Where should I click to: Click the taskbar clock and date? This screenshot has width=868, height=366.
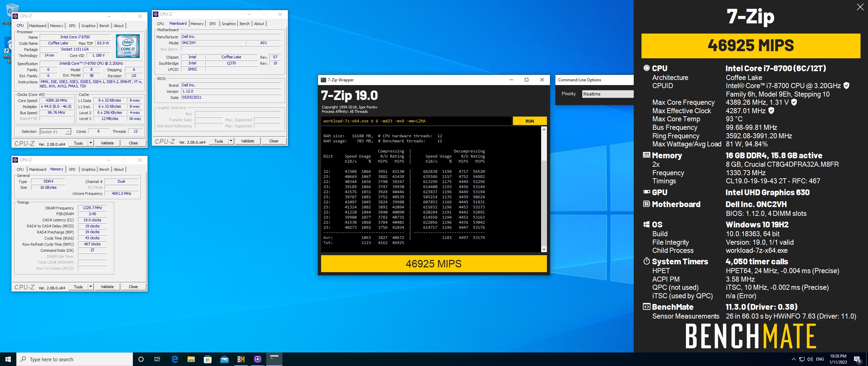point(838,359)
